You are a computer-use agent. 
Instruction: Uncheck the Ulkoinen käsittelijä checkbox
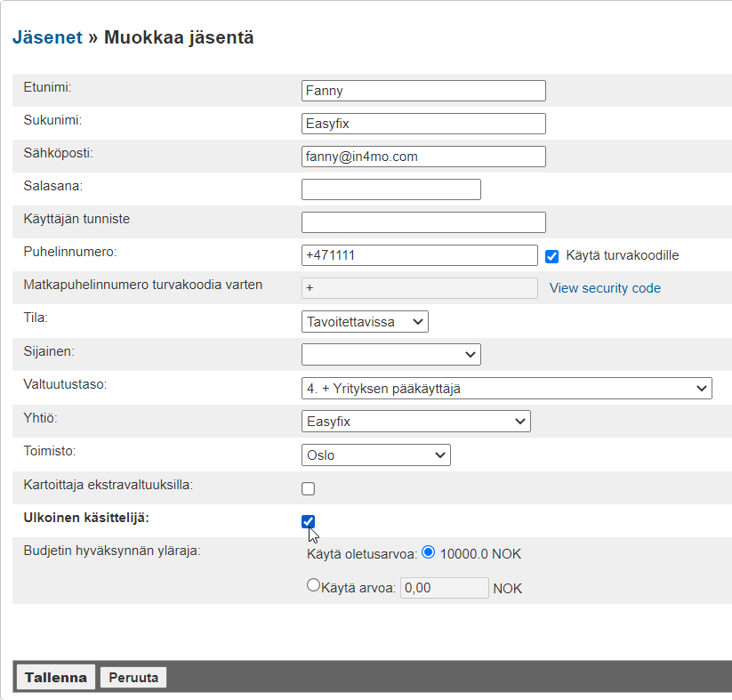309,521
